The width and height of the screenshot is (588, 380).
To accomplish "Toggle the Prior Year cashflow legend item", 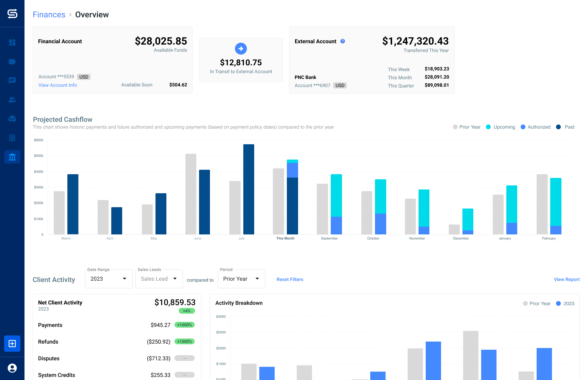I will click(467, 127).
